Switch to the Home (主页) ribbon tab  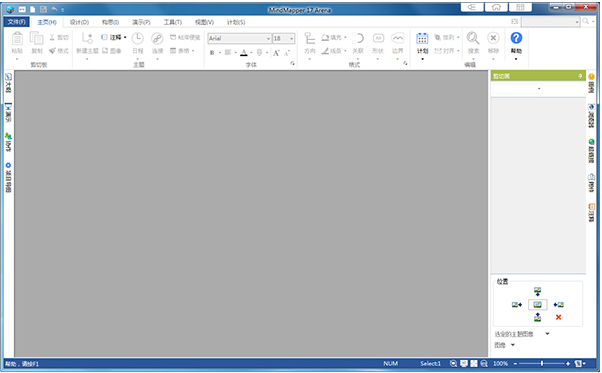pos(47,22)
